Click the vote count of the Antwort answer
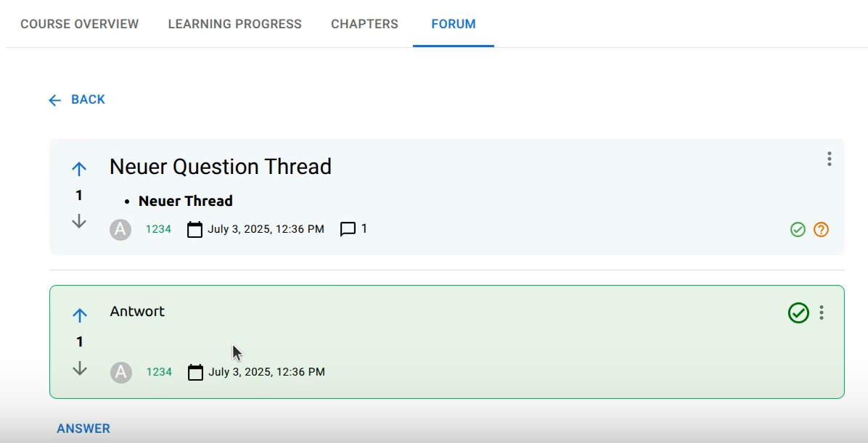868x443 pixels. pyautogui.click(x=80, y=341)
